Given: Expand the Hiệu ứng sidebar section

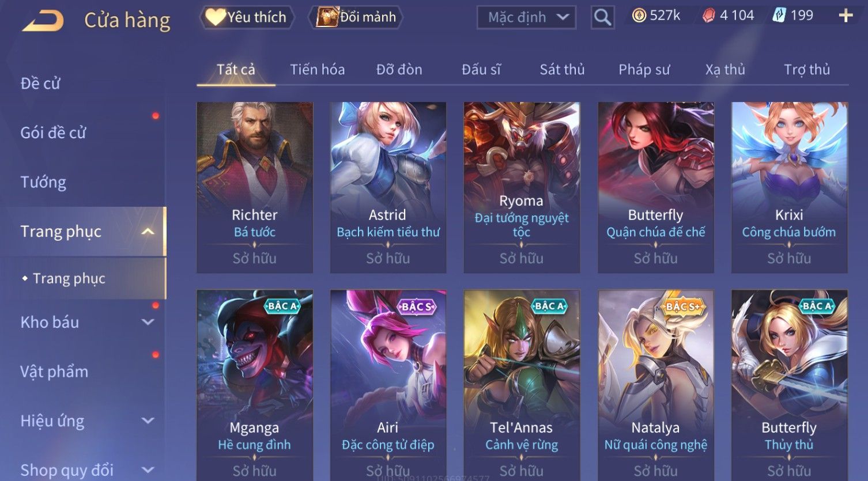Looking at the screenshot, I should click(148, 421).
